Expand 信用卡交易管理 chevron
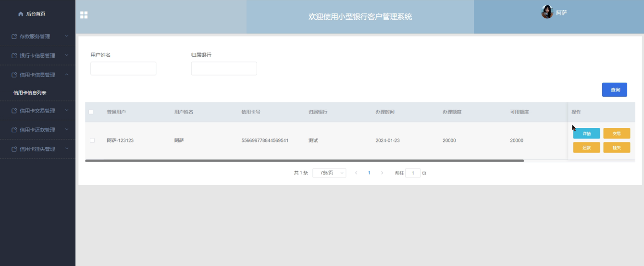The image size is (644, 266). coord(67,110)
